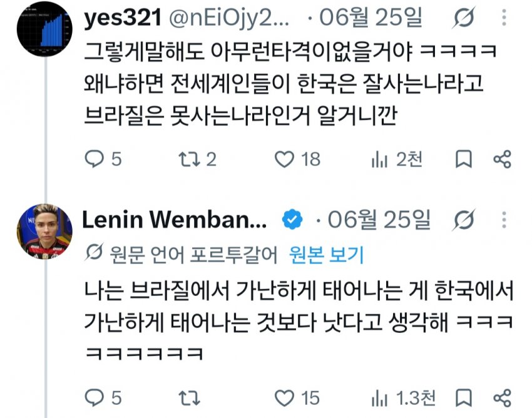Show original Portuguese text via 원본 보기
Screen dimensions: 532x418
click(326, 255)
